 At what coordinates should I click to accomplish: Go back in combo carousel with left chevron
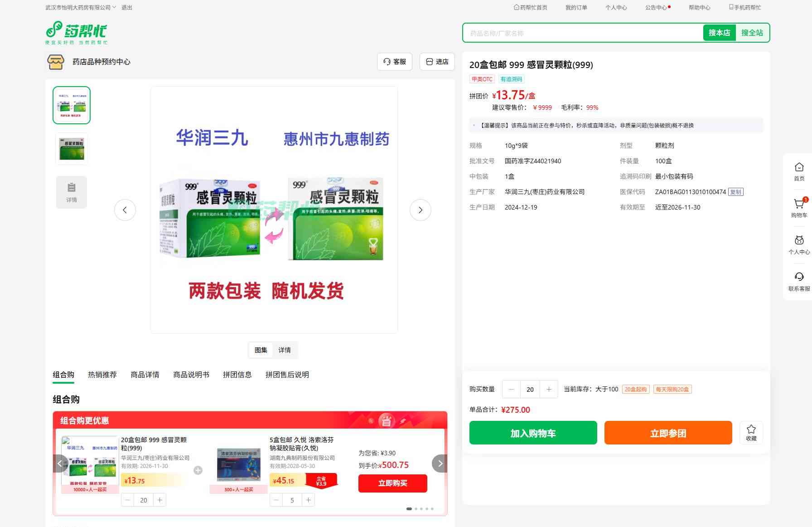60,464
